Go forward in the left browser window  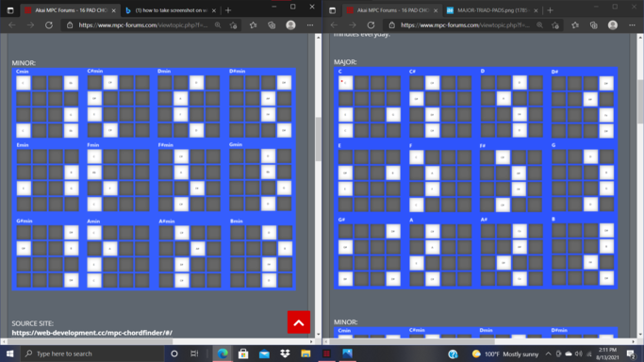(x=30, y=25)
